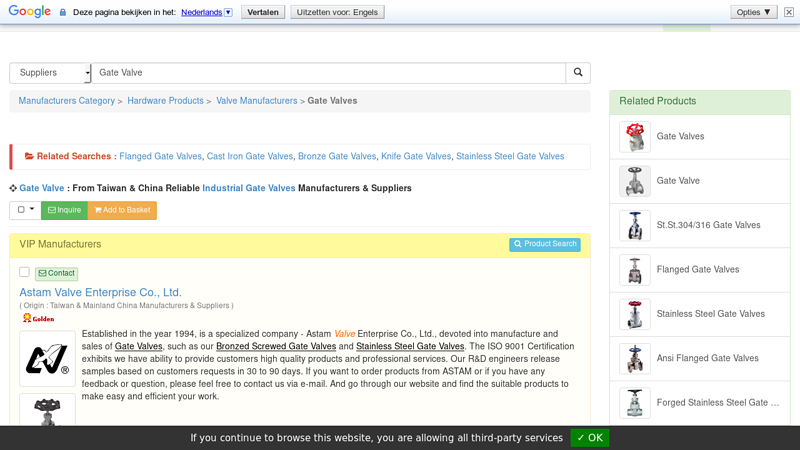Open Astam Valve Enterprise Co., Ltd. link
This screenshot has height=450, width=800.
101,292
